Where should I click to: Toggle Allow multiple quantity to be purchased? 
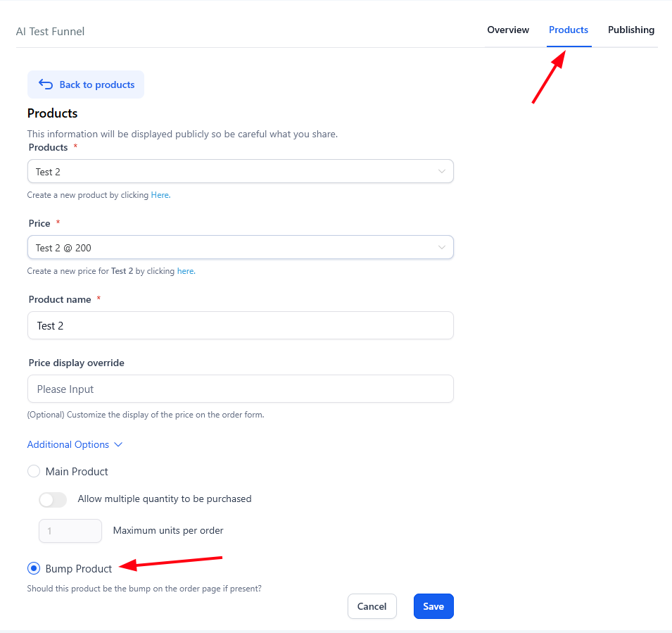pos(53,499)
